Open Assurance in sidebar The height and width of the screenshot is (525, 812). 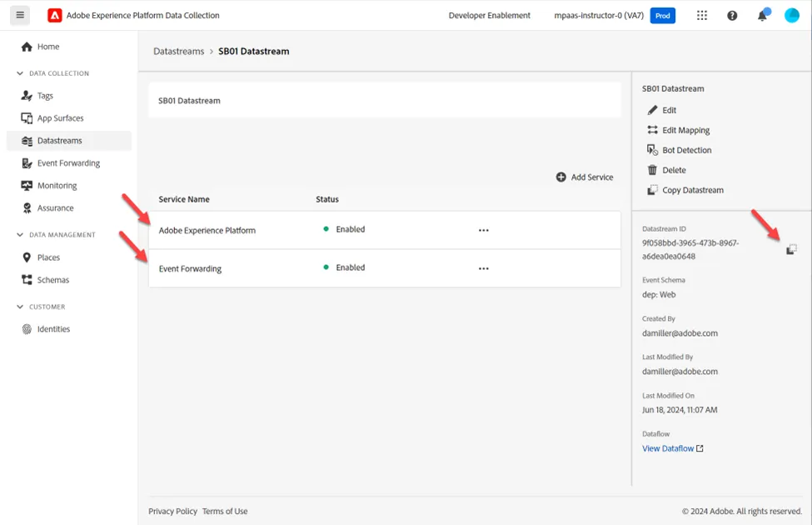pyautogui.click(x=69, y=207)
